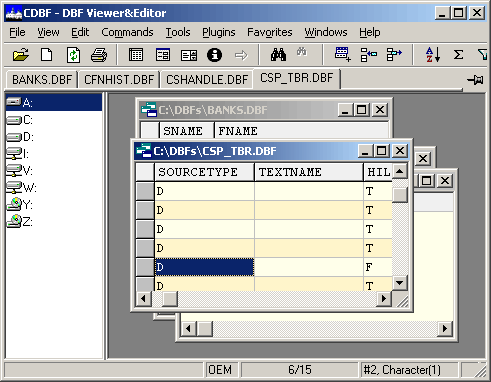Select drive A: in drive list

54,102
